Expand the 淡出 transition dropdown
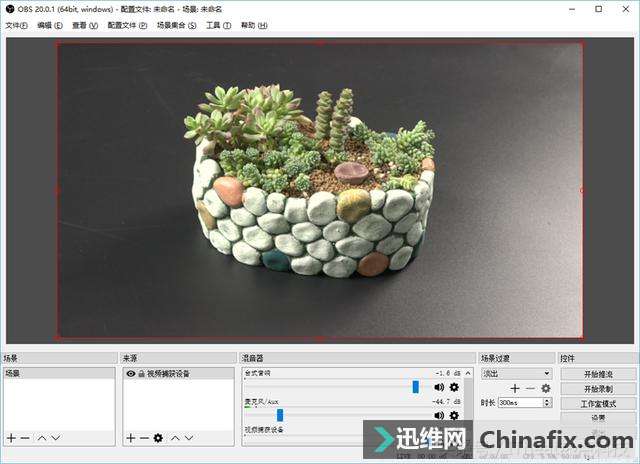The image size is (640, 464). 516,373
